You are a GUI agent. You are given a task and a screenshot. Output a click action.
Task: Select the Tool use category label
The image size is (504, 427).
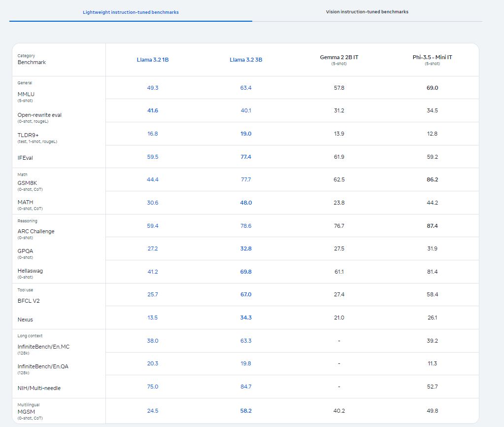[25, 290]
